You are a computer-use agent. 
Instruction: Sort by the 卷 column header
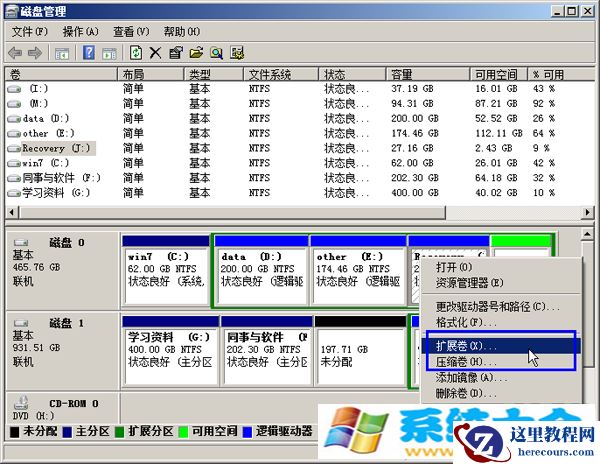(x=61, y=74)
